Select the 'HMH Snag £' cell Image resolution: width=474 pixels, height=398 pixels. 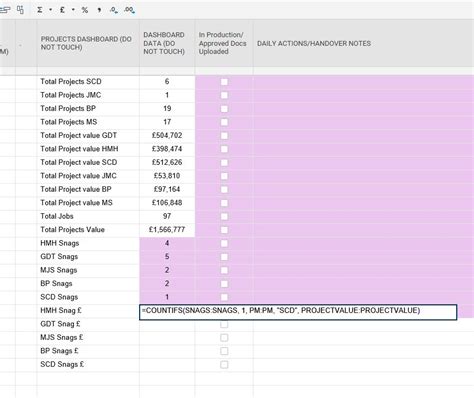(88, 311)
